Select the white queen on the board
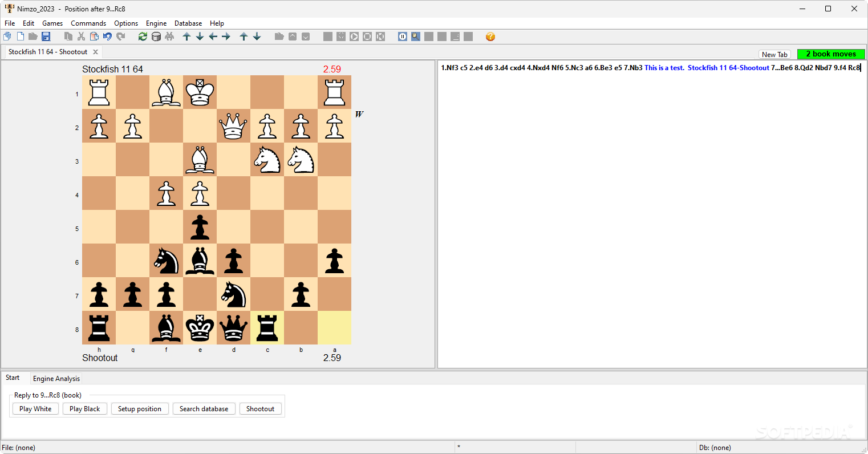This screenshot has width=868, height=454. [233, 126]
